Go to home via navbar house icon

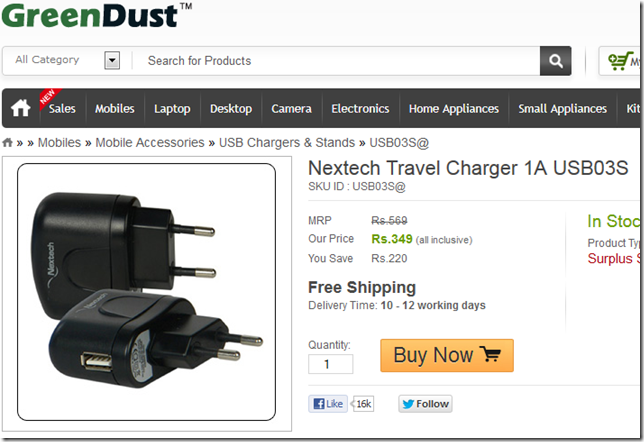[21, 108]
